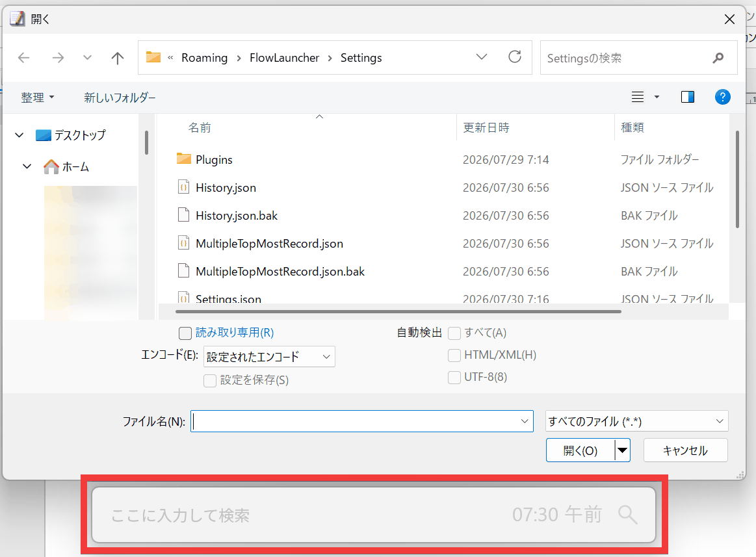This screenshot has width=756, height=557.
Task: Click the MultipleTopMostRecord.json file icon
Action: (184, 243)
